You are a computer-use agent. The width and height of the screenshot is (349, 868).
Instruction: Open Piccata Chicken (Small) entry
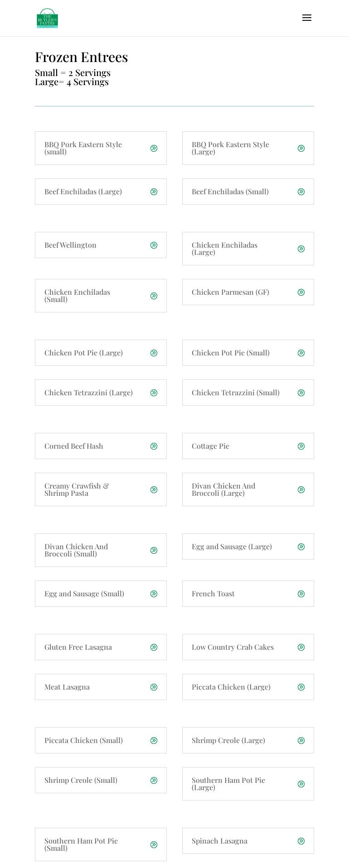101,740
